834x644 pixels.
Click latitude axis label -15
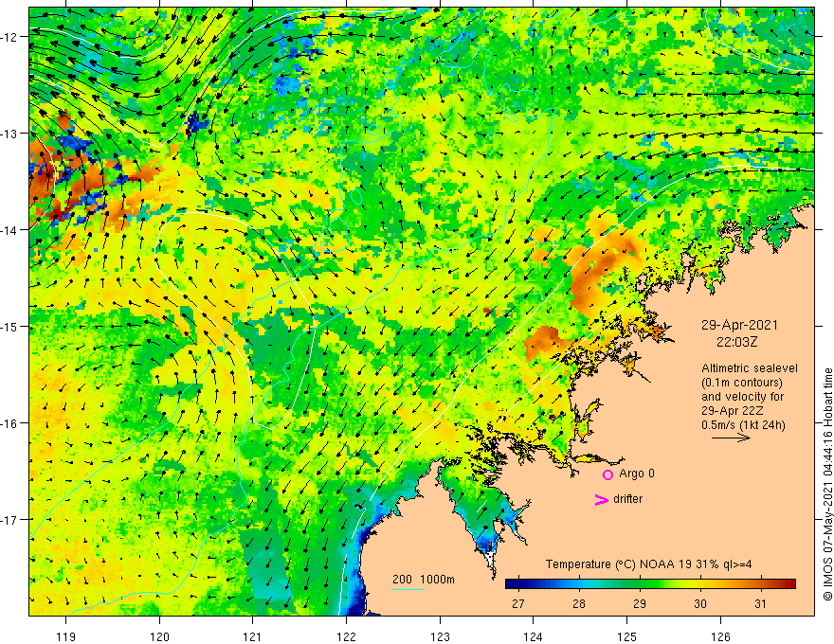coord(9,326)
